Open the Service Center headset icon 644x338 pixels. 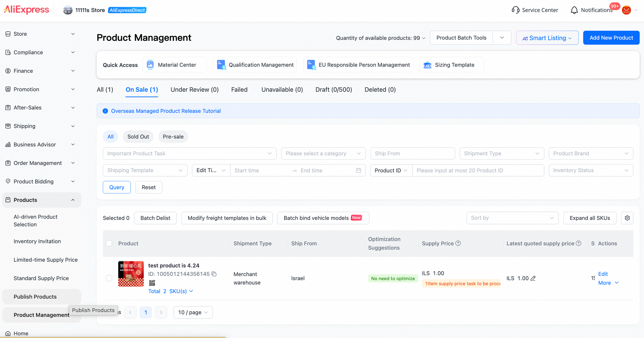tap(515, 10)
